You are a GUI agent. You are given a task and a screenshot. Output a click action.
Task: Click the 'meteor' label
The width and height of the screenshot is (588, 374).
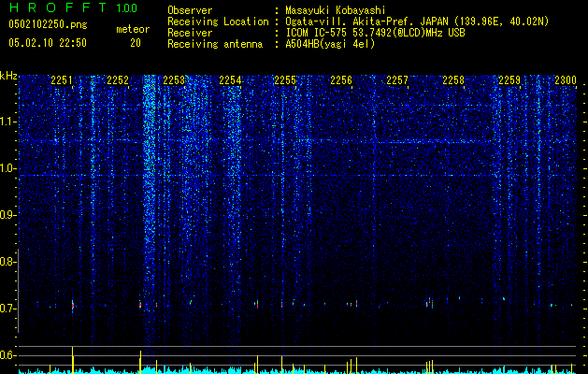coord(133,29)
